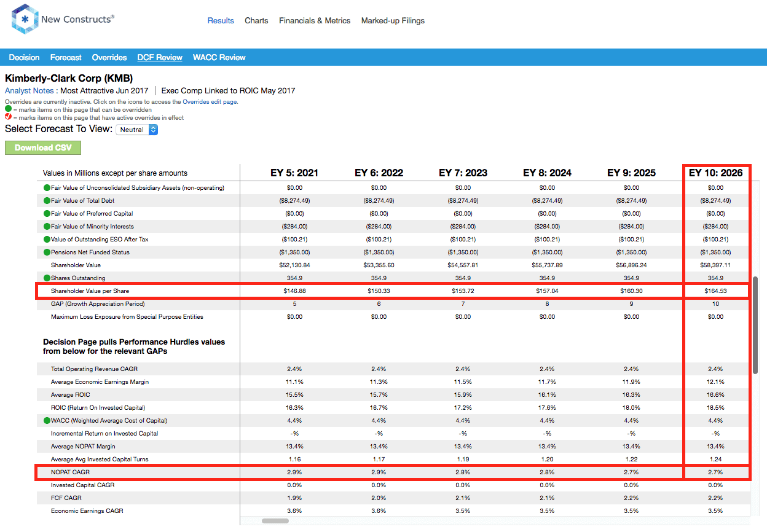Image resolution: width=767 pixels, height=532 pixels.
Task: Click the 12.1% Average Economic Earnings Margin cell
Action: [x=715, y=382]
